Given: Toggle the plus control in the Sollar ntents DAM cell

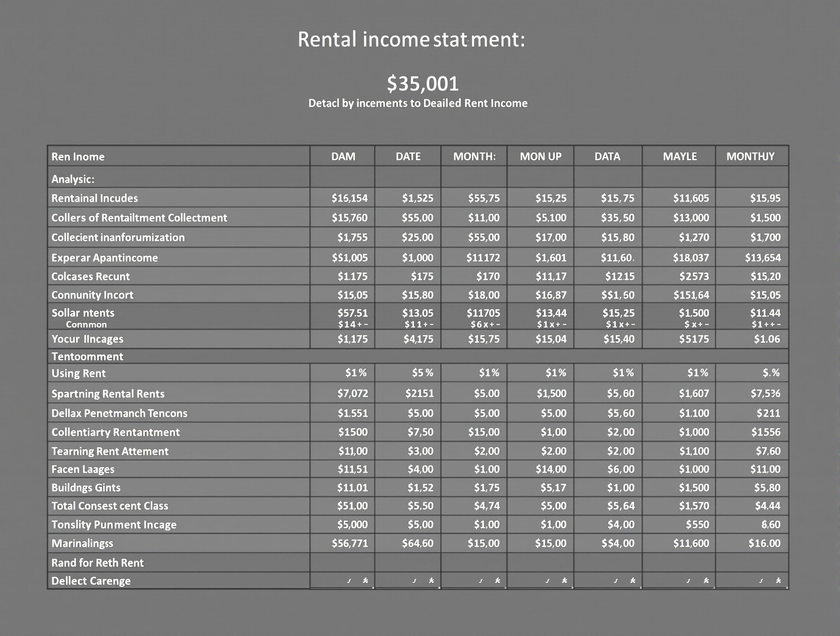Looking at the screenshot, I should (359, 324).
